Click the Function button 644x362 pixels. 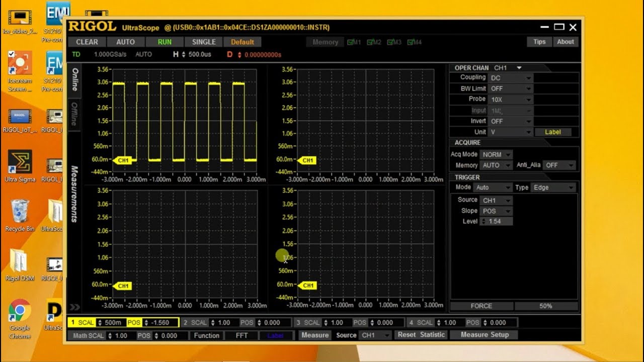pyautogui.click(x=207, y=335)
